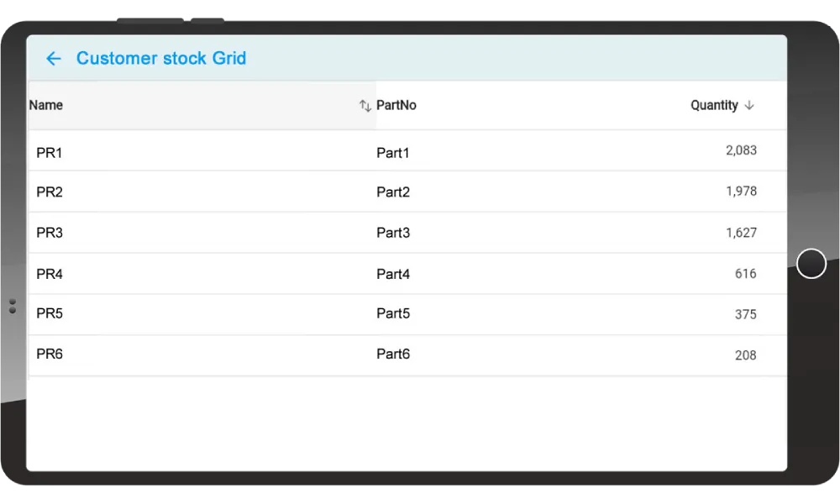Select the PR4 name cell
This screenshot has width=840, height=504.
coord(50,274)
